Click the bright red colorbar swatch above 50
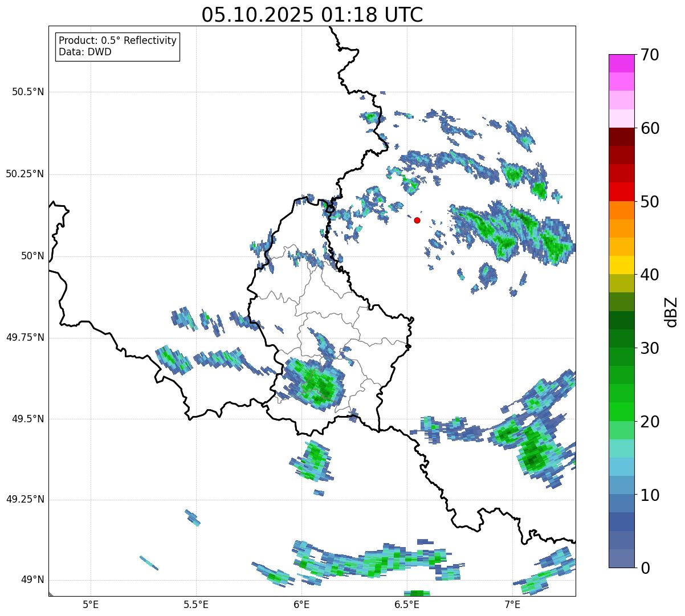 [x=621, y=191]
